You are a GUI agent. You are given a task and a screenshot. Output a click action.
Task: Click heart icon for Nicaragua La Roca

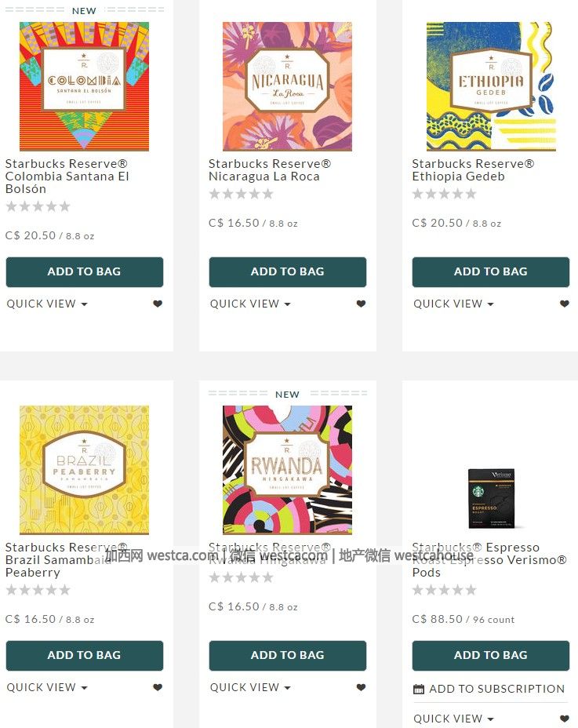(x=361, y=304)
